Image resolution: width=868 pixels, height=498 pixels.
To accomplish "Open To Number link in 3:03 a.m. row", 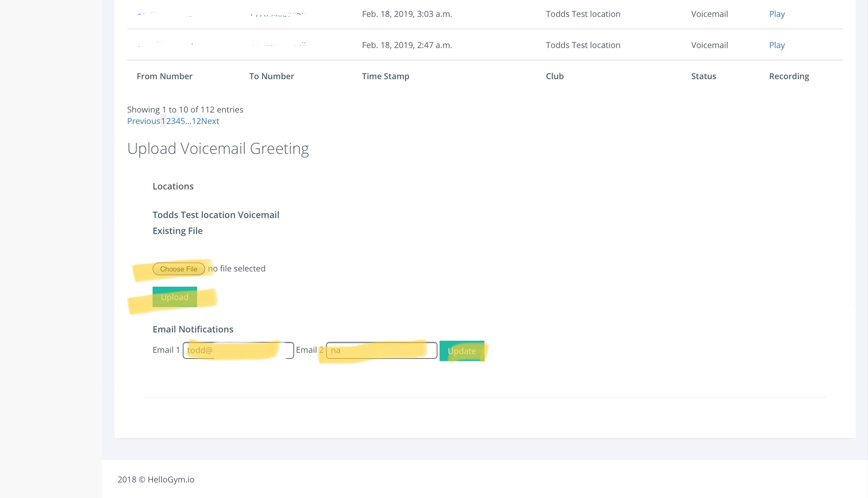I will pyautogui.click(x=277, y=14).
